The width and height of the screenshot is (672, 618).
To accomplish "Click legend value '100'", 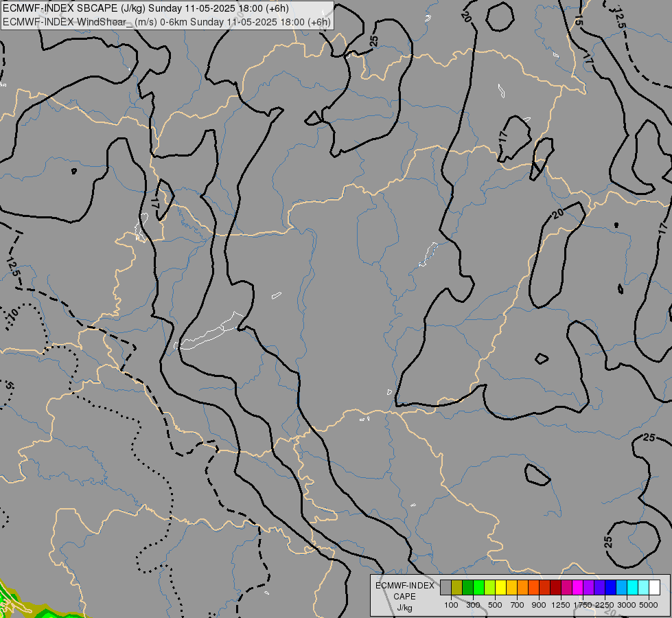I will [451, 605].
